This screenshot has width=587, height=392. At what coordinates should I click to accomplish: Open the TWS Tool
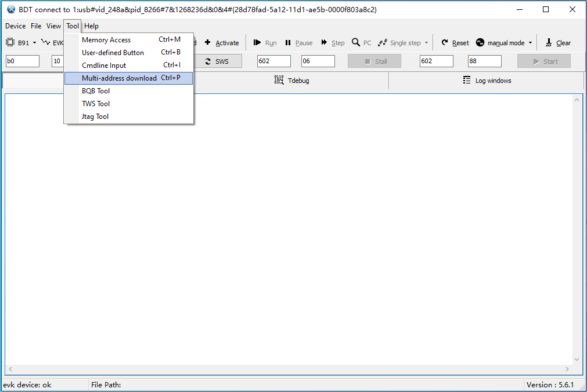point(129,104)
